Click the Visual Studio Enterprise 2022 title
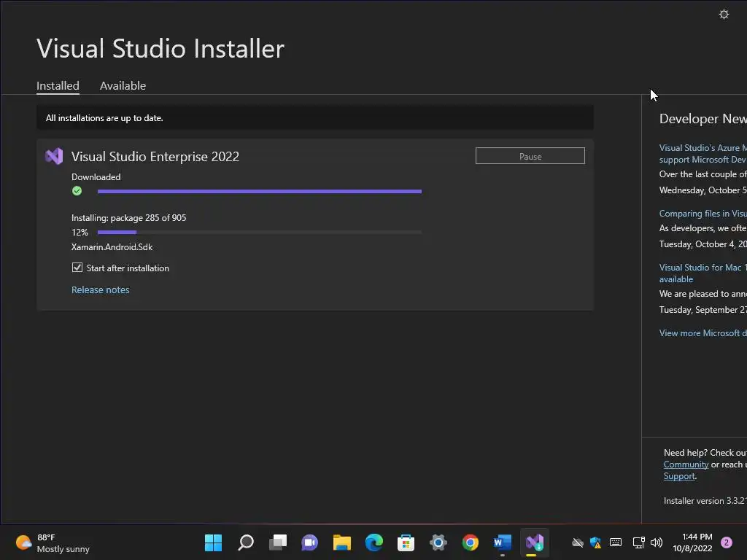The height and width of the screenshot is (560, 747). click(155, 156)
